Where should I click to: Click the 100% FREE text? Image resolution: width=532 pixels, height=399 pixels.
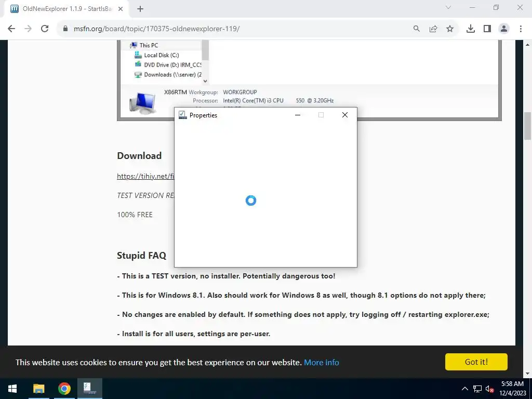click(135, 215)
